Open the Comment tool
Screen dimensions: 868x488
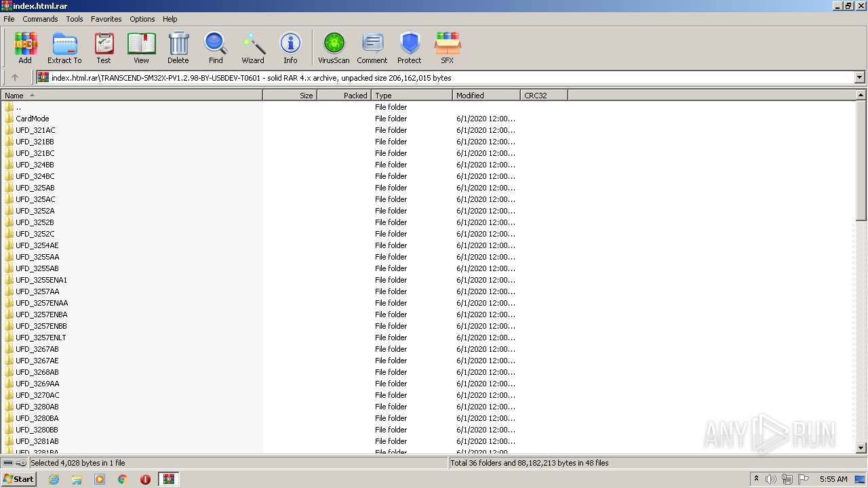[x=372, y=48]
